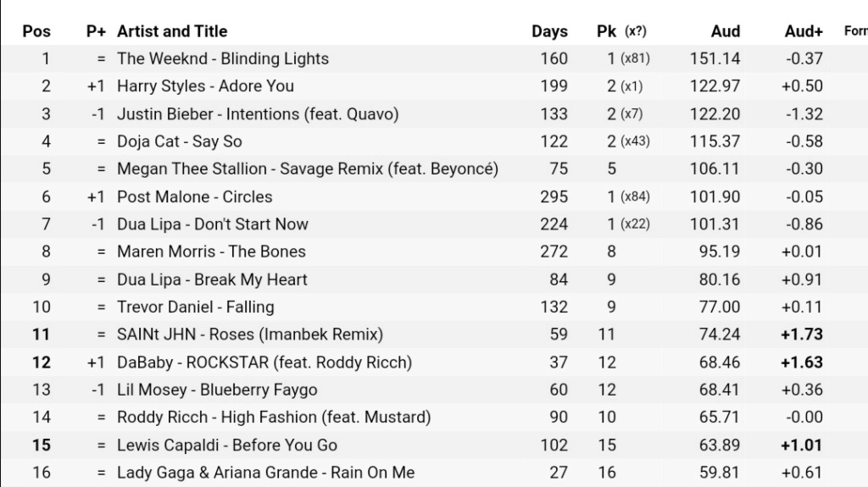Image resolution: width=868 pixels, height=487 pixels.
Task: Open Maren Morris - The Bones entry
Action: 211,252
